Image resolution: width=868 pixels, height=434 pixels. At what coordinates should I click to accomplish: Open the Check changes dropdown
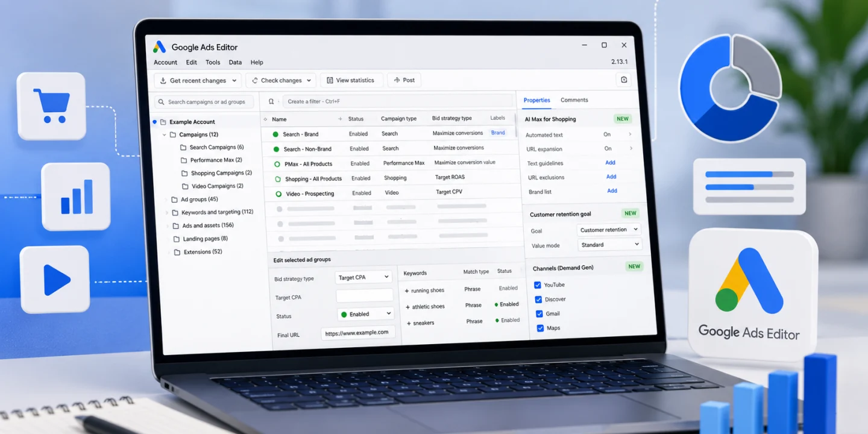click(281, 80)
